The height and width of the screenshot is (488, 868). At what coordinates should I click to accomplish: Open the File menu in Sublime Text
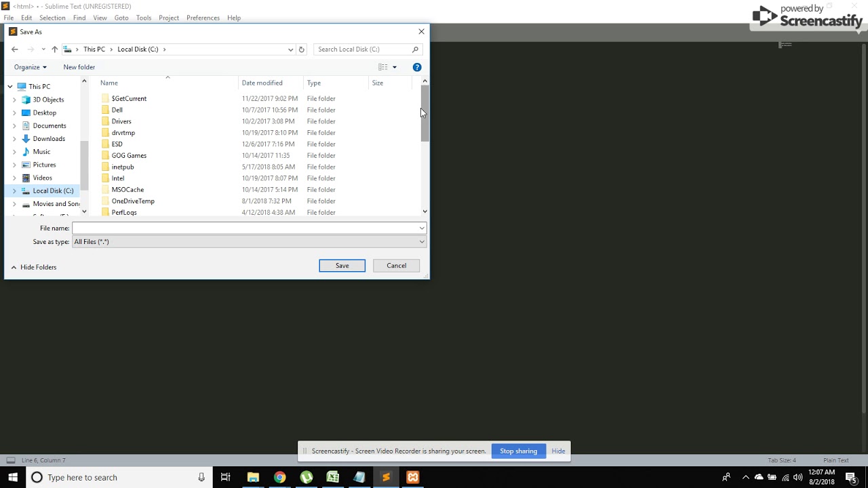click(x=9, y=18)
